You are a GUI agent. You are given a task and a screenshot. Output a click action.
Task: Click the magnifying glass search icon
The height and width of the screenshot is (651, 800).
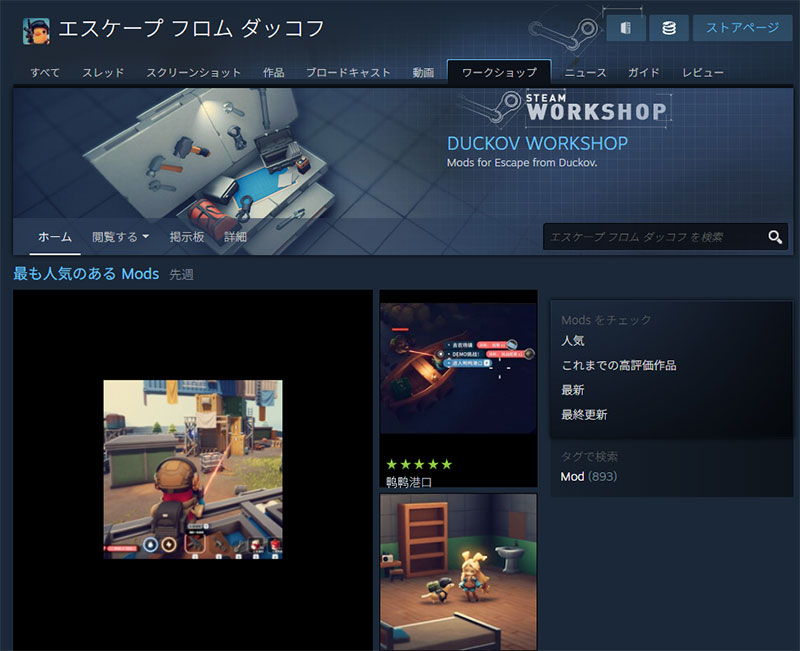(775, 237)
